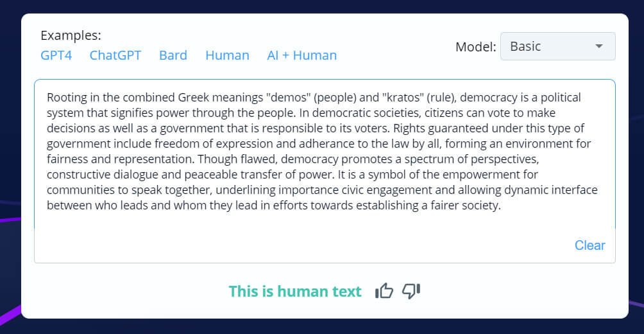The image size is (644, 334).
Task: Select the Bard example
Action: [173, 55]
